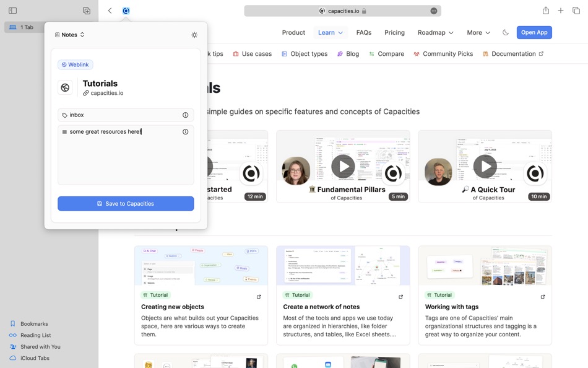
Task: Open the Notes space selector dropdown
Action: point(70,35)
